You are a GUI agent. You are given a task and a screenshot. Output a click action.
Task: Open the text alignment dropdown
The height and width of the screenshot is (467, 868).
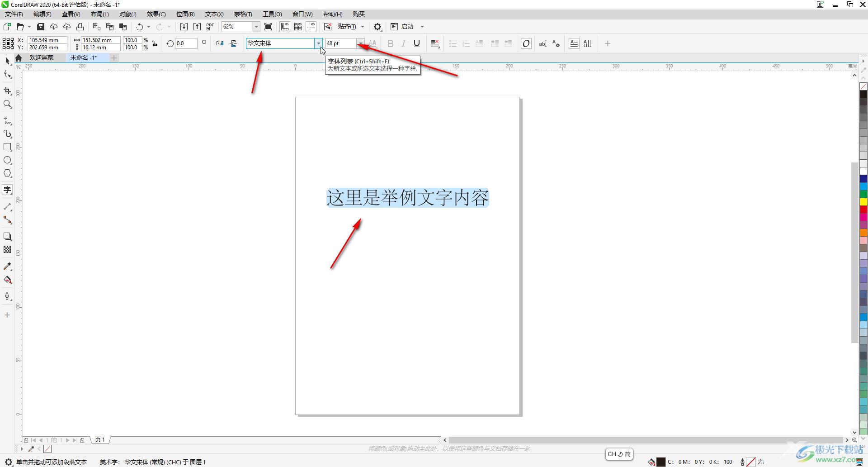pos(435,43)
